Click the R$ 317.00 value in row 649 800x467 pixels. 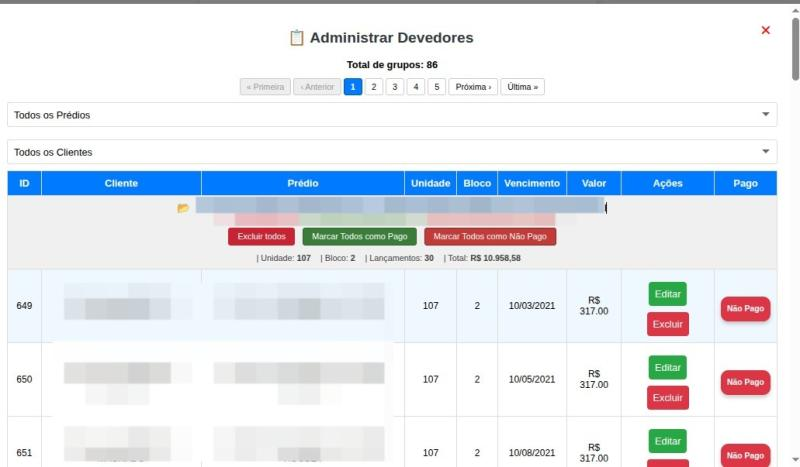click(x=594, y=306)
